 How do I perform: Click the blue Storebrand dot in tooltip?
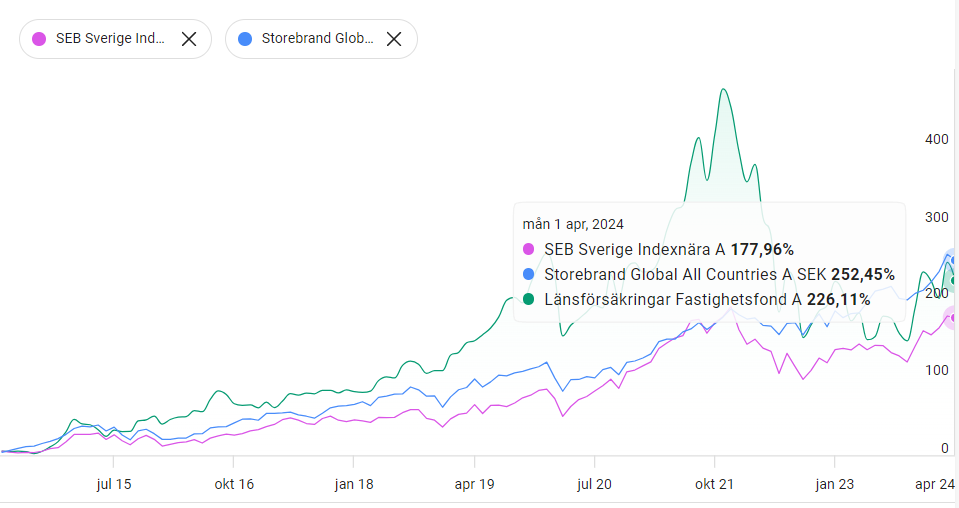pos(529,274)
